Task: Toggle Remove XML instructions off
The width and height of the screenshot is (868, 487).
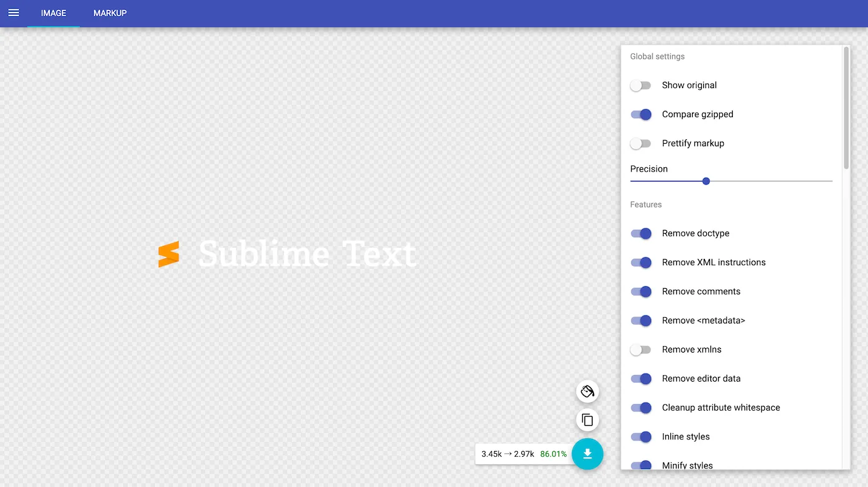Action: 640,263
